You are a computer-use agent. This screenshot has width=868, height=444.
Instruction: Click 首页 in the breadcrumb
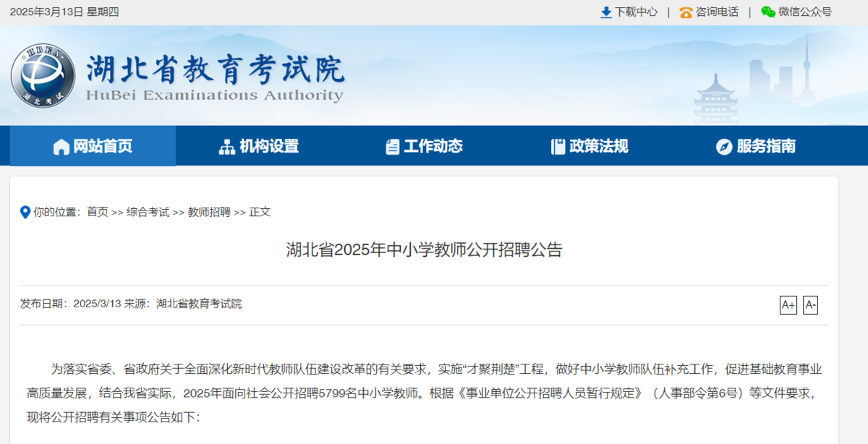98,212
